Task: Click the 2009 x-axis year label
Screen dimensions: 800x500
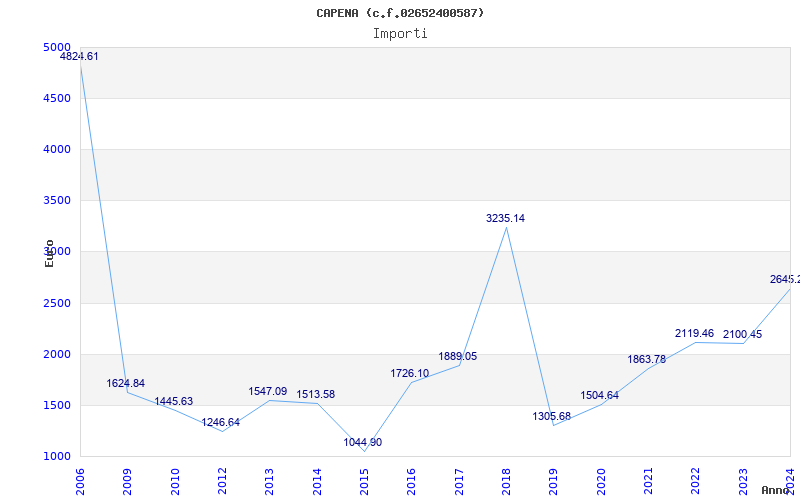Action: point(128,482)
